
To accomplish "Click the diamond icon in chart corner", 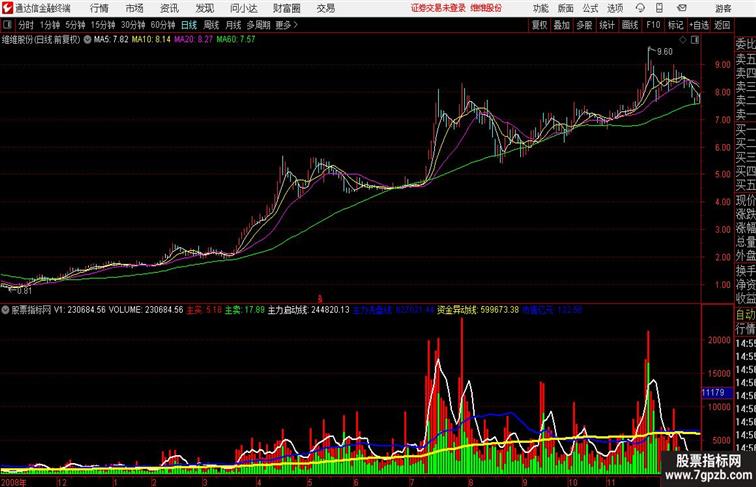I will [683, 40].
